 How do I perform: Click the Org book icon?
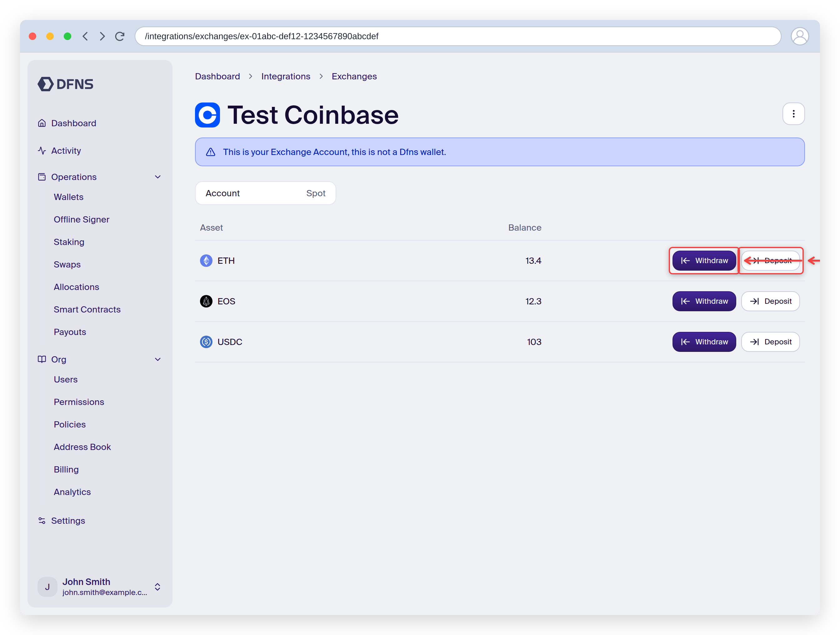42,359
